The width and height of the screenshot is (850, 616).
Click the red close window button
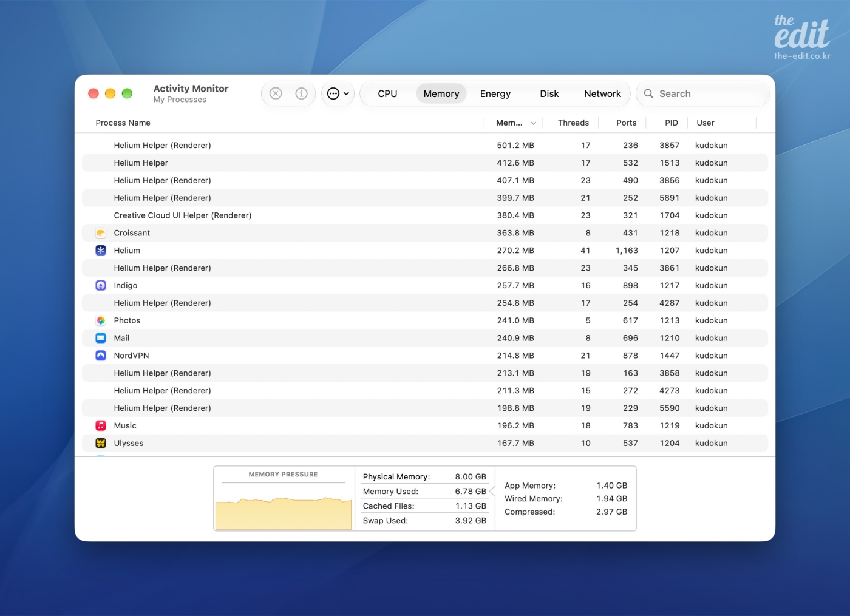[x=93, y=93]
